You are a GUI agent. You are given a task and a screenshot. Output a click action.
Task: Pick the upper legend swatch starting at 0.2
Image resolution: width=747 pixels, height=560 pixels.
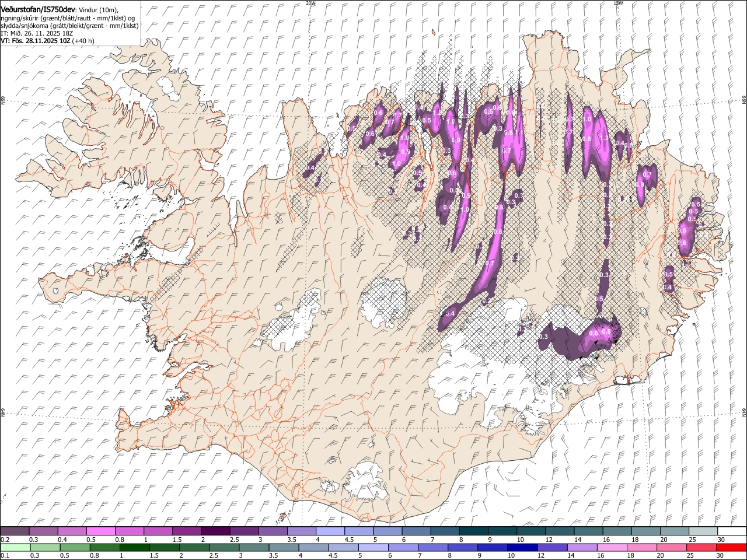click(x=15, y=531)
